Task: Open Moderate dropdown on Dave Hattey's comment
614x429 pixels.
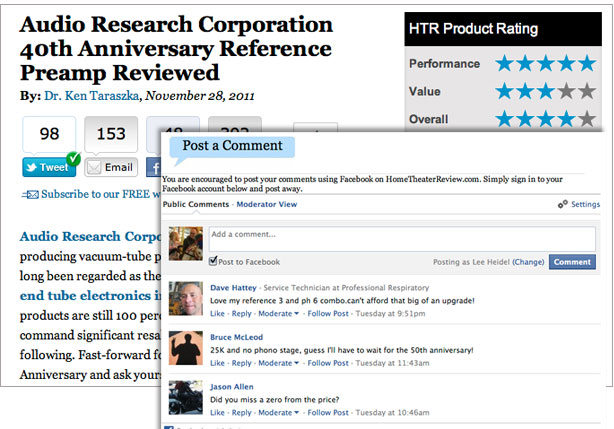Action: [278, 314]
